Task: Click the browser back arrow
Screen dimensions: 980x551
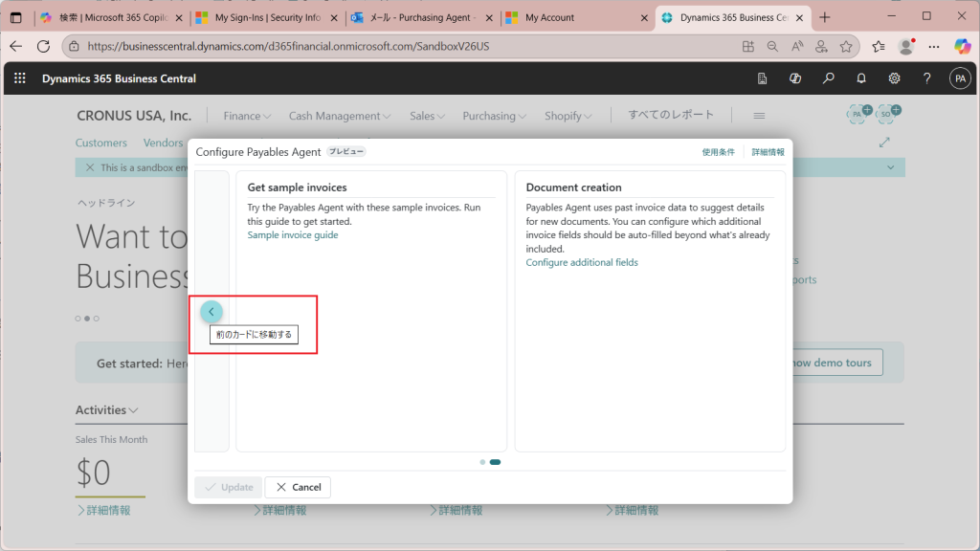Action: tap(15, 46)
